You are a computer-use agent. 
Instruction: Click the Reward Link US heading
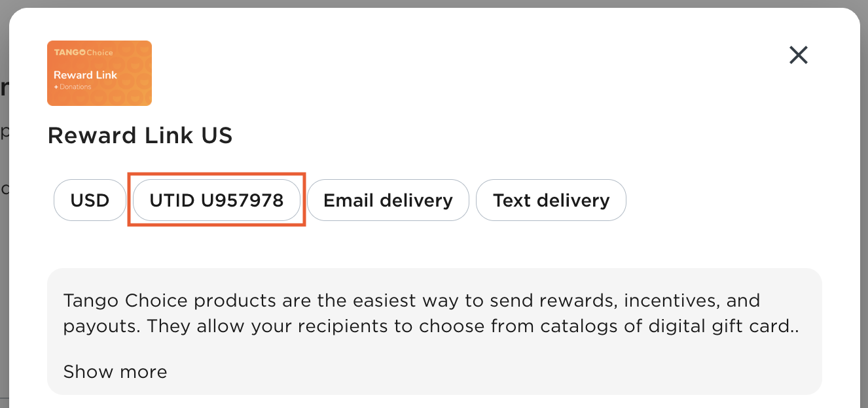[x=140, y=135]
